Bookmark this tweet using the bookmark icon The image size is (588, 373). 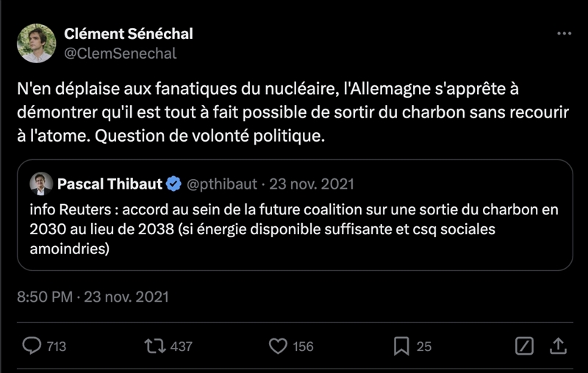click(x=401, y=346)
